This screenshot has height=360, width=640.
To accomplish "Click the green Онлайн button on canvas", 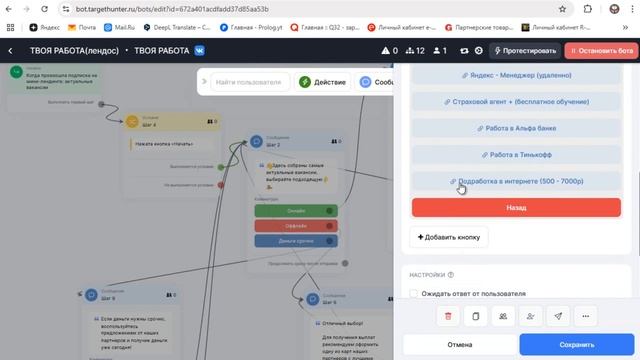I will 296,211.
